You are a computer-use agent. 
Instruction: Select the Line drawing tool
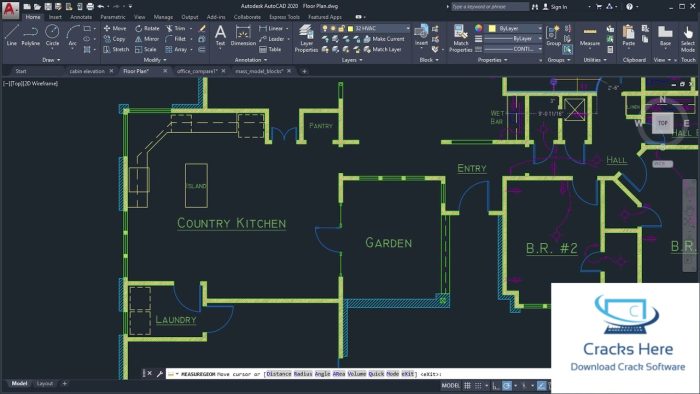pyautogui.click(x=12, y=35)
